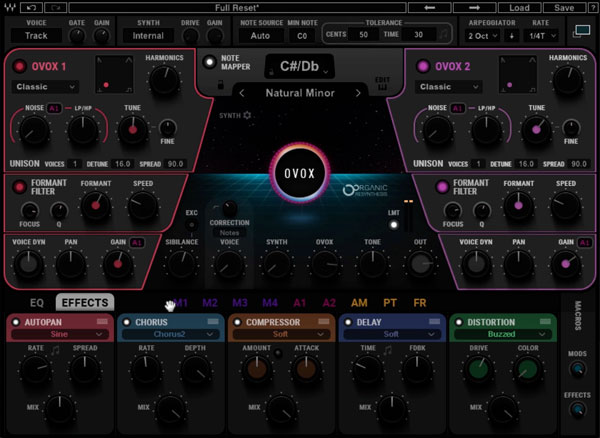The height and width of the screenshot is (438, 600).
Task: Click the undo arrow icon
Action: click(31, 7)
